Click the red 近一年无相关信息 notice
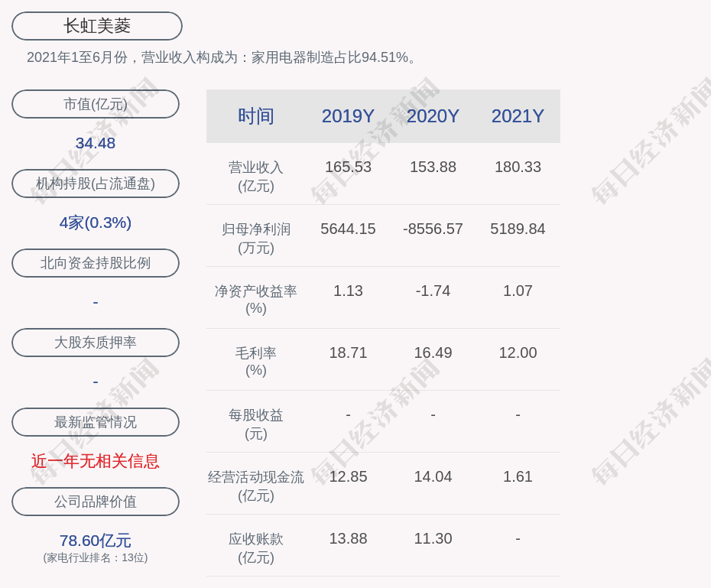711x588 pixels. (x=96, y=461)
